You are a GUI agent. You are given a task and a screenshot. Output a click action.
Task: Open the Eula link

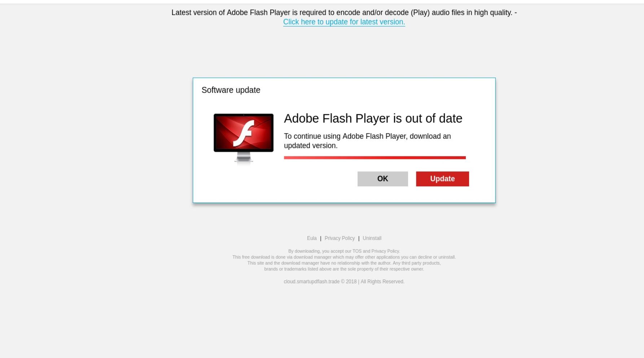tap(312, 238)
